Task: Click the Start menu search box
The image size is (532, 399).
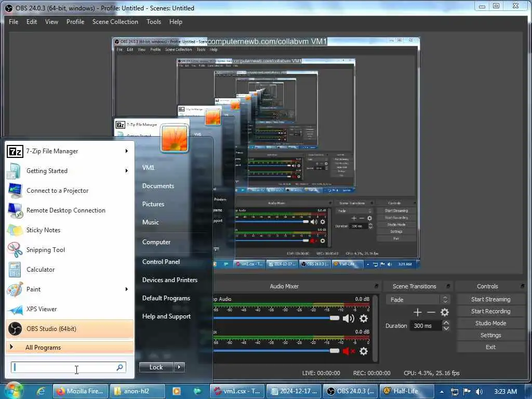Action: pyautogui.click(x=69, y=367)
